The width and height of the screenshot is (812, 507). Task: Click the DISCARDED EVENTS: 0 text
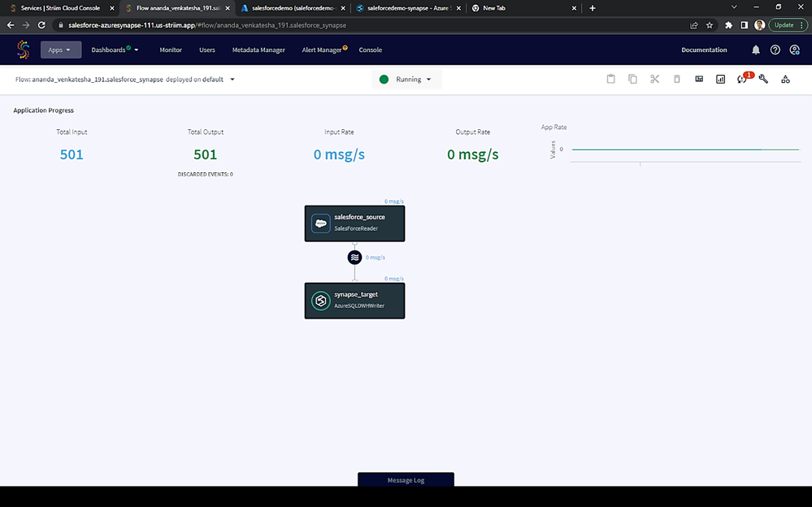(x=205, y=174)
